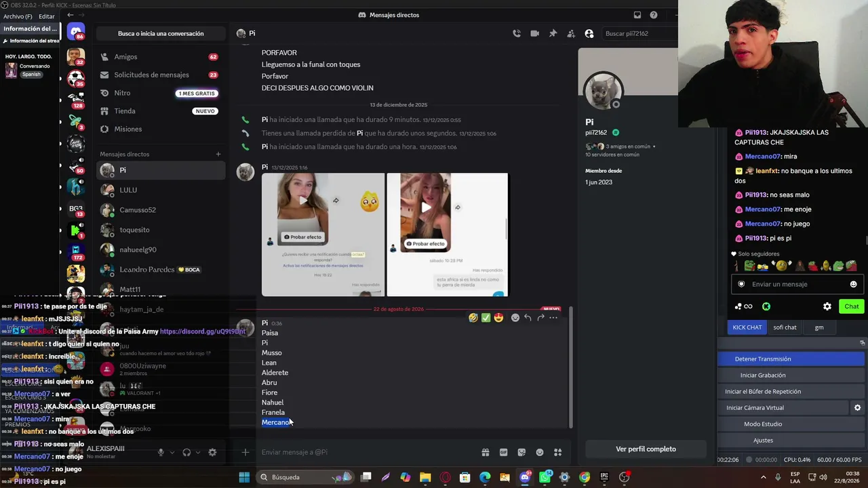Add a reaction to Pi's latest message

click(x=515, y=317)
